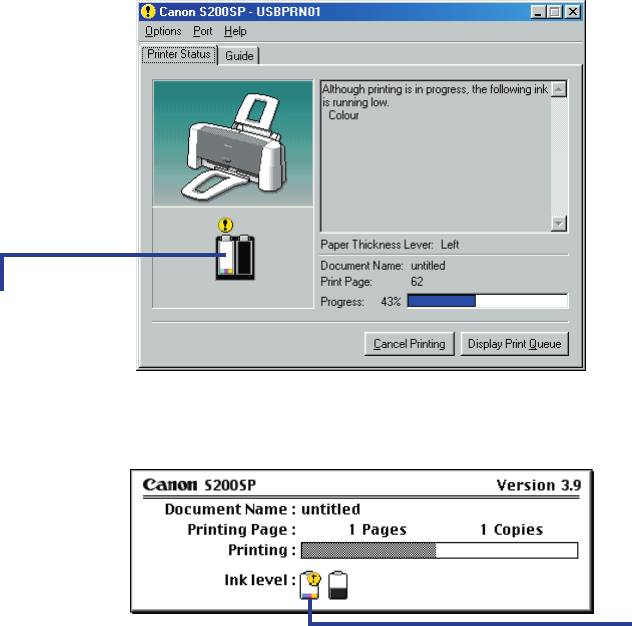This screenshot has height=626, width=632.
Task: Click the 'Colour' text in the ink warning message
Action: [x=343, y=115]
